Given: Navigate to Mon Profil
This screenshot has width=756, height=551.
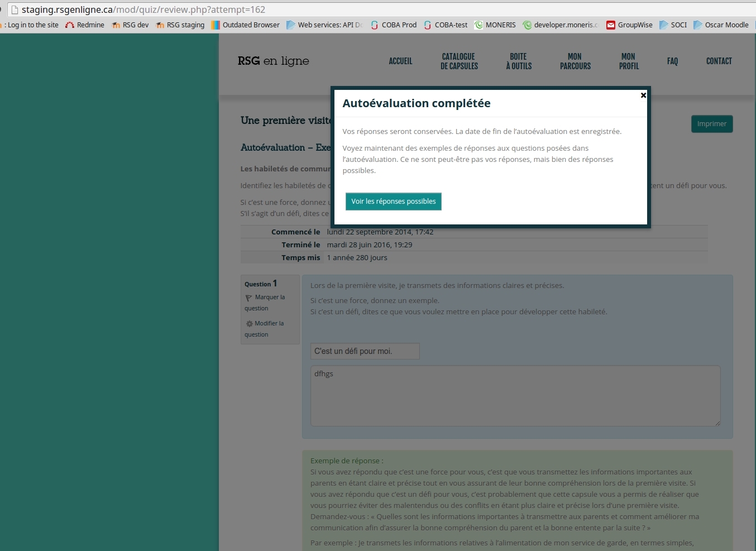Looking at the screenshot, I should point(629,61).
